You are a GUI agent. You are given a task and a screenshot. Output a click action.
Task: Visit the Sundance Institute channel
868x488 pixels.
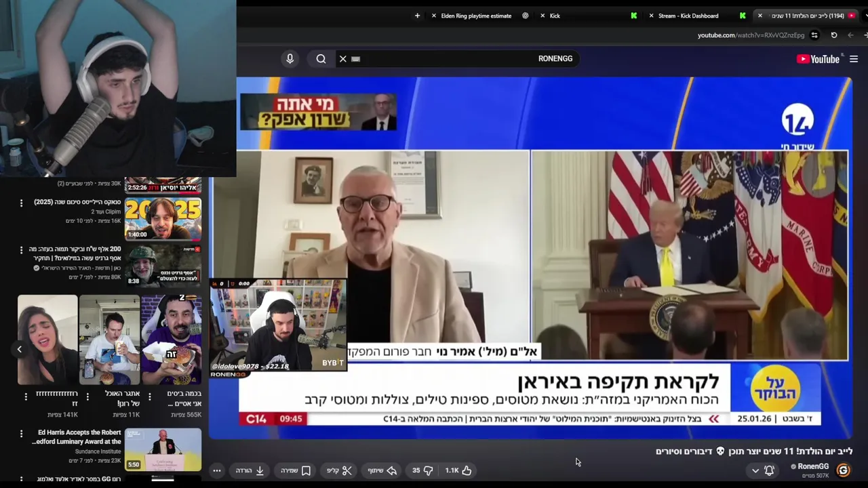98,451
